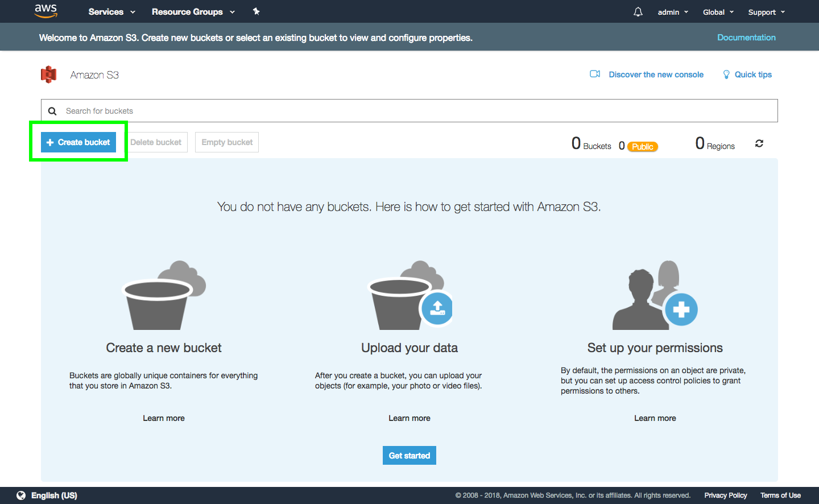
Task: Click the orange Public badge
Action: click(643, 147)
